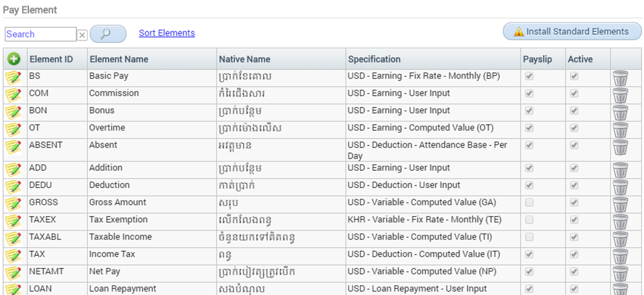Open the Sort Elements link

pyautogui.click(x=167, y=33)
